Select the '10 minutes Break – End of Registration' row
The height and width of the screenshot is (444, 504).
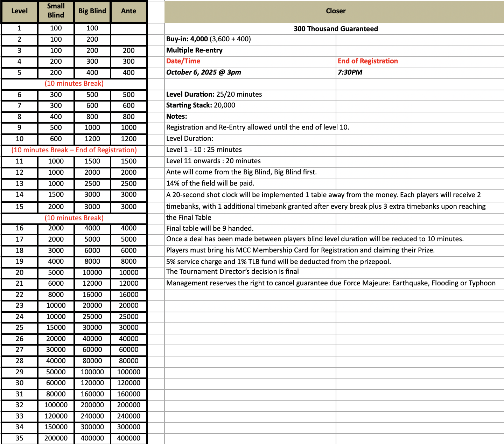(74, 150)
